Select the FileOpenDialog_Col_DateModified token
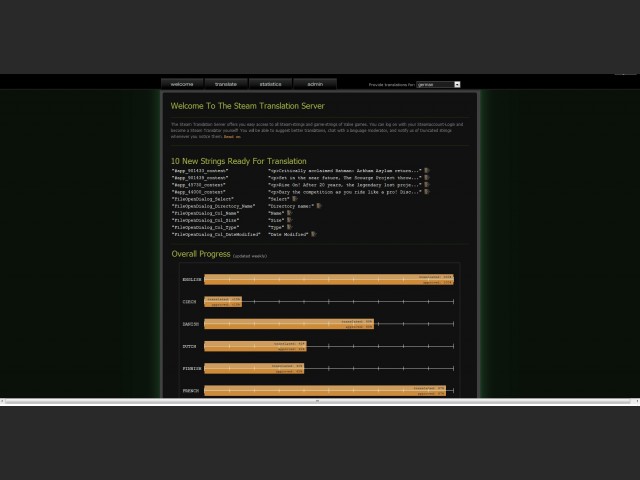The image size is (640, 480). (x=216, y=234)
